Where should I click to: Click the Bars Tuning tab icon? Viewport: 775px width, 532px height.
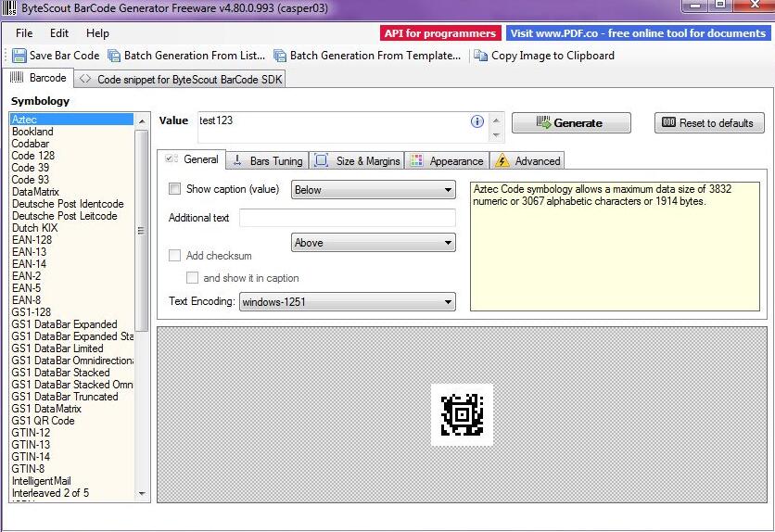(x=237, y=160)
